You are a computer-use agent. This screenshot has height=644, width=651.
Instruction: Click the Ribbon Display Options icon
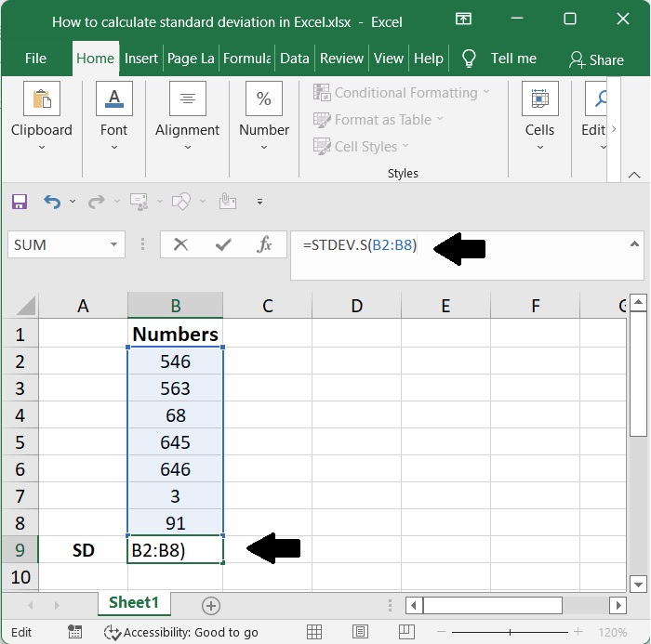tap(463, 20)
